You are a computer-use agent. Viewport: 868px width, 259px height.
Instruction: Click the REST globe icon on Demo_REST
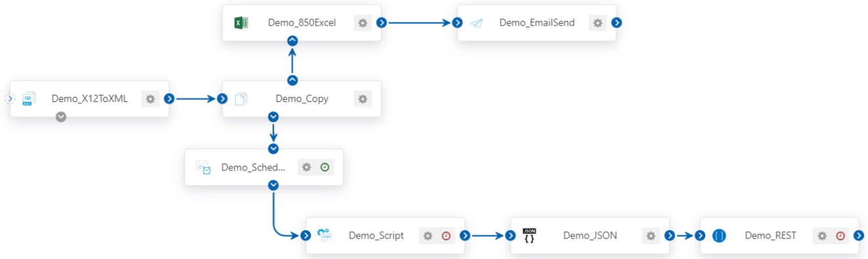point(719,236)
